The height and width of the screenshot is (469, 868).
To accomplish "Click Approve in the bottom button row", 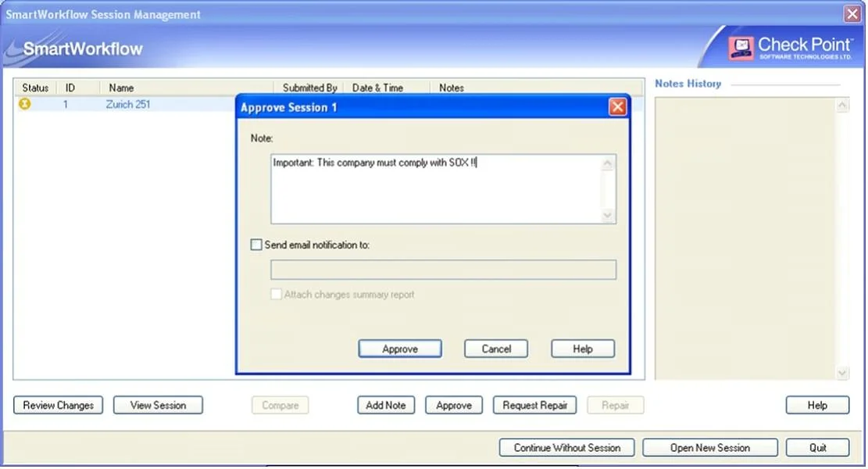I will click(x=454, y=406).
